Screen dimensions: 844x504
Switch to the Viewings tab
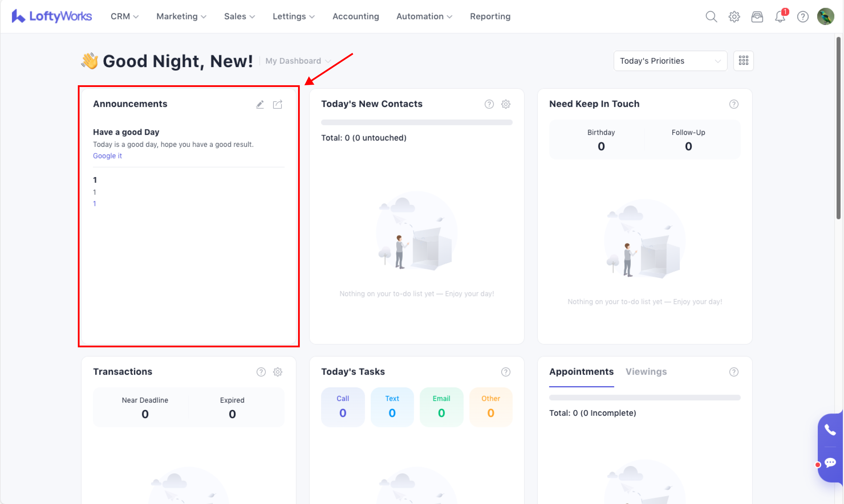pos(646,372)
